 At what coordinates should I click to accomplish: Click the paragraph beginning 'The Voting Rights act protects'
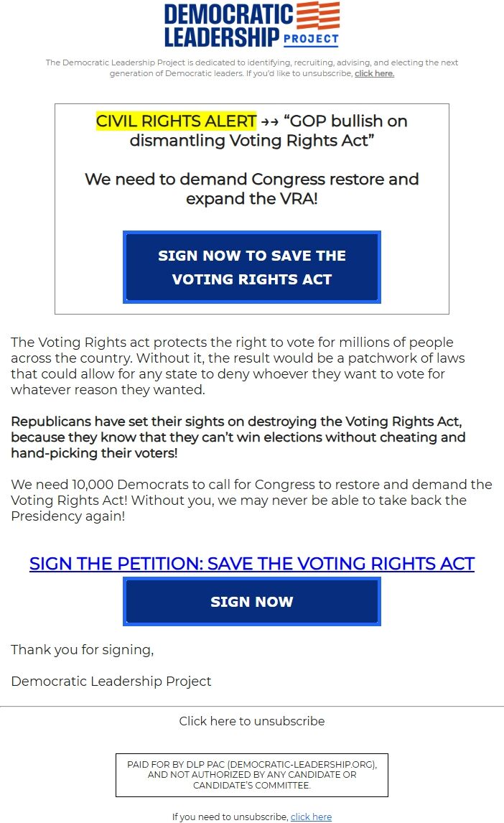click(238, 366)
